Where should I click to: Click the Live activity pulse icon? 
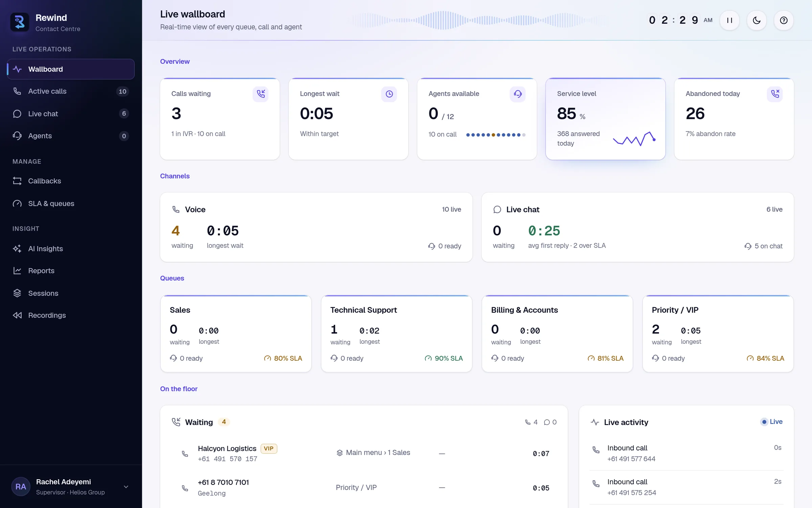pos(595,422)
